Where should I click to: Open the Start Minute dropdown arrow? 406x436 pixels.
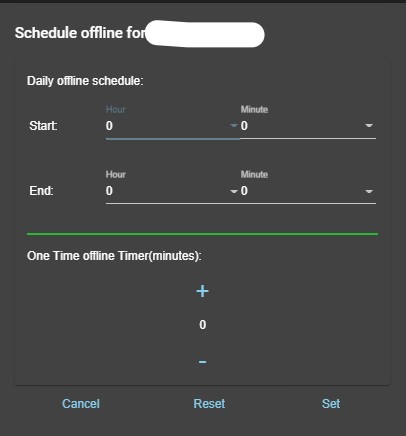click(x=369, y=126)
